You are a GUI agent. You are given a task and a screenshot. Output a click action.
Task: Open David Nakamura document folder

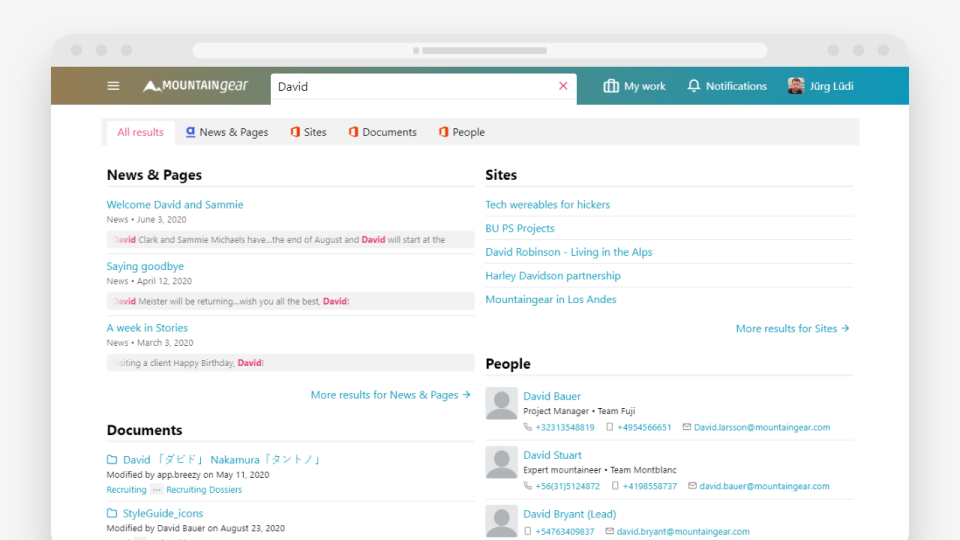(222, 460)
